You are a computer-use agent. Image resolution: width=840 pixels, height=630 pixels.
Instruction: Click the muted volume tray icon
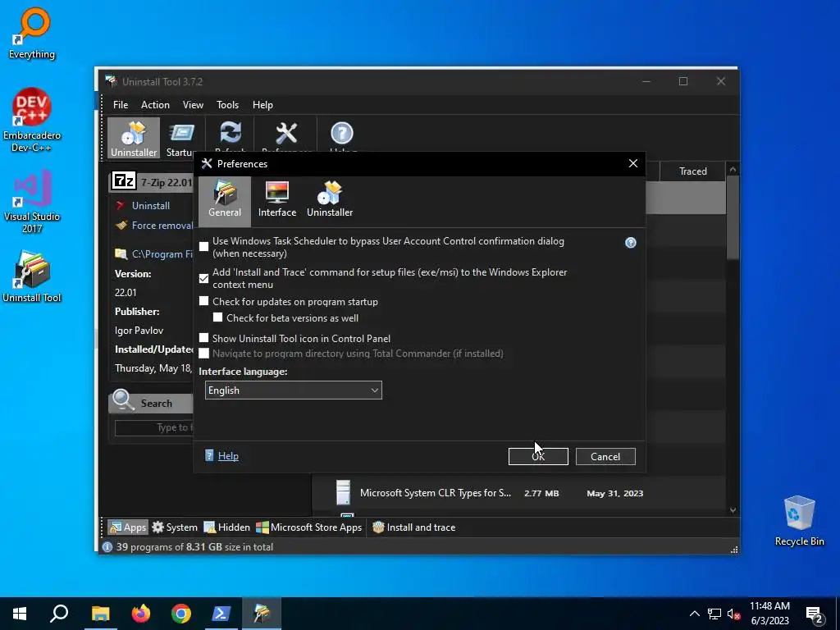(x=733, y=614)
